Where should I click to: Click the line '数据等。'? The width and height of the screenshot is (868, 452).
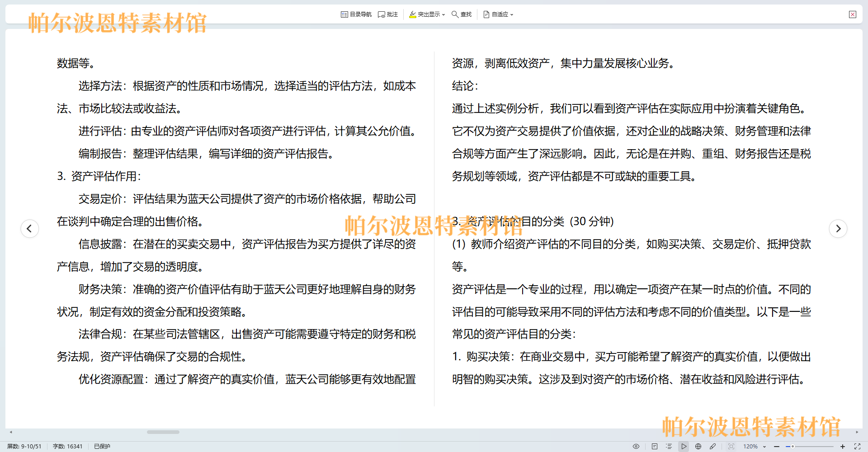[x=76, y=63]
